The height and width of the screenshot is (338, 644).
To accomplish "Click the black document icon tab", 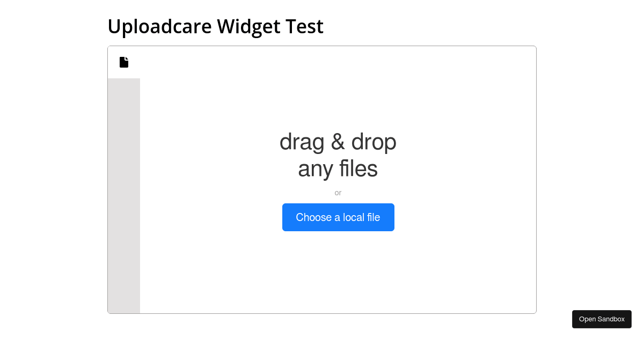I will pos(124,62).
